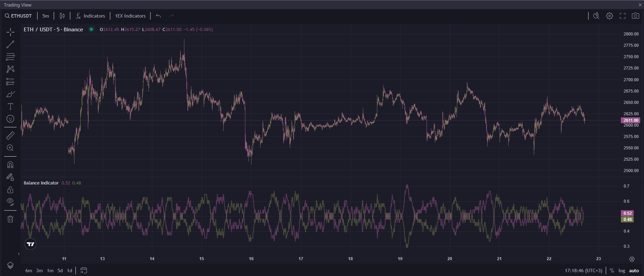Click the ETHUSDT symbol search field

[19, 16]
